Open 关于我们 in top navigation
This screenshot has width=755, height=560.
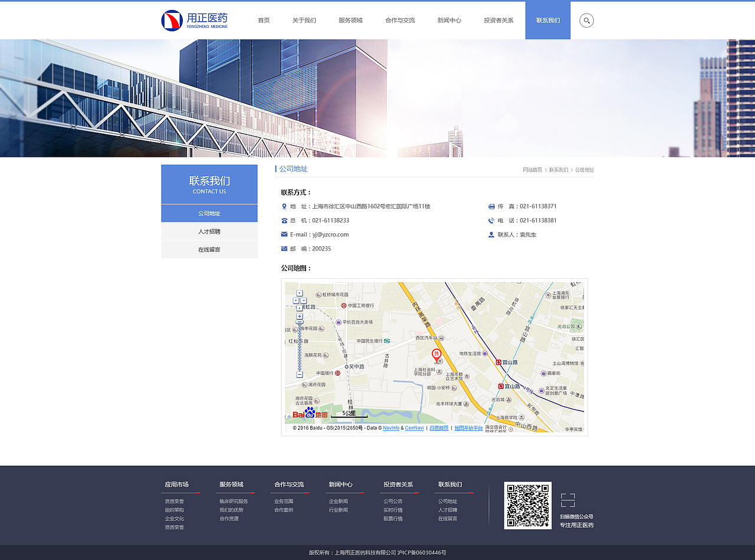(x=304, y=21)
